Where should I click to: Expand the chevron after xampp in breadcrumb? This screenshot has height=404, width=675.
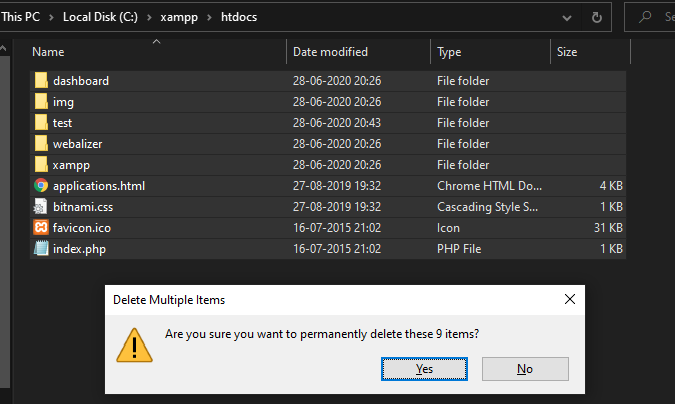click(x=209, y=18)
